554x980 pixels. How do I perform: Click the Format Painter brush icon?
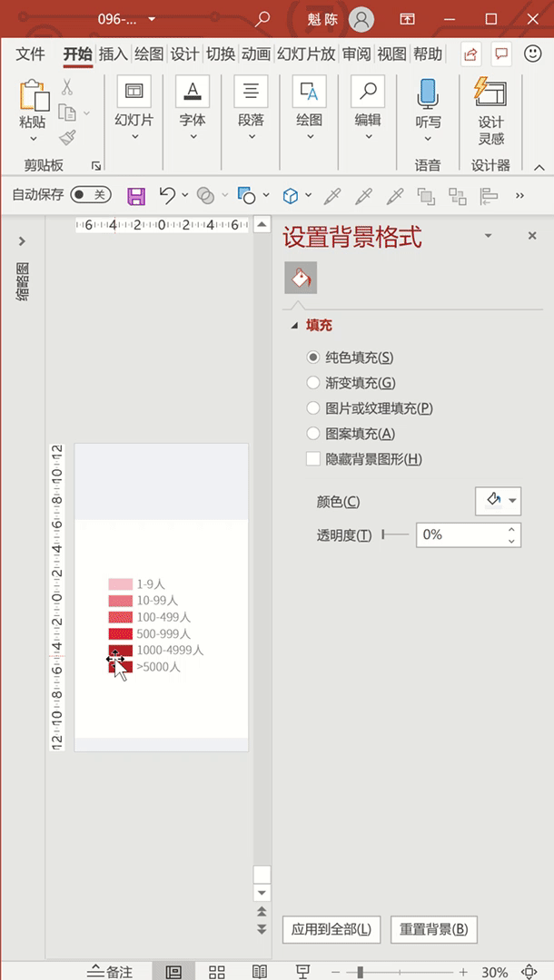coord(67,138)
